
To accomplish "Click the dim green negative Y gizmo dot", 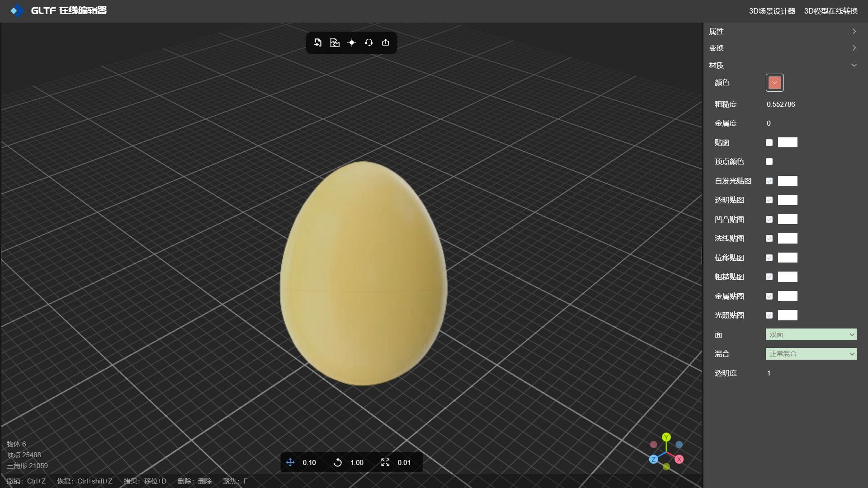I will pos(666,466).
